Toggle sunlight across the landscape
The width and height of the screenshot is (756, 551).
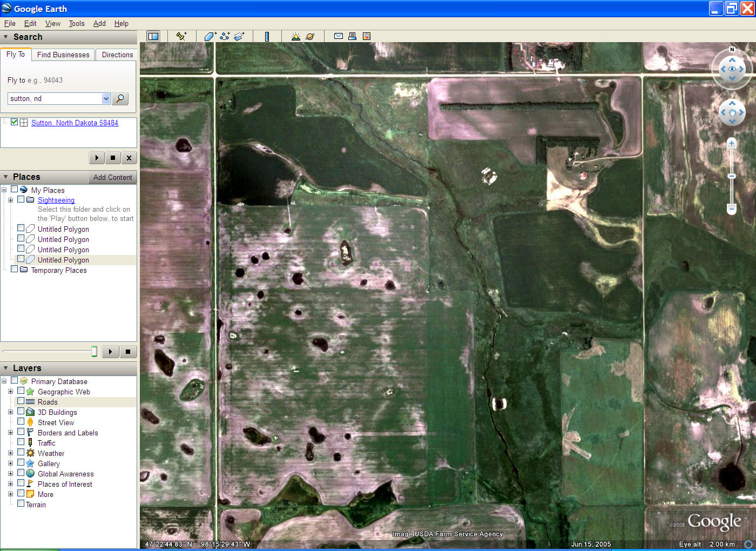[295, 36]
